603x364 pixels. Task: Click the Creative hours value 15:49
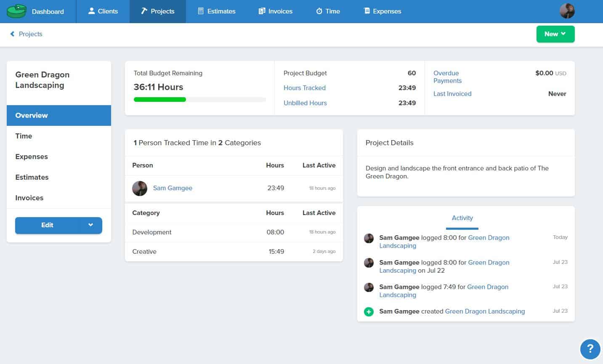click(276, 252)
